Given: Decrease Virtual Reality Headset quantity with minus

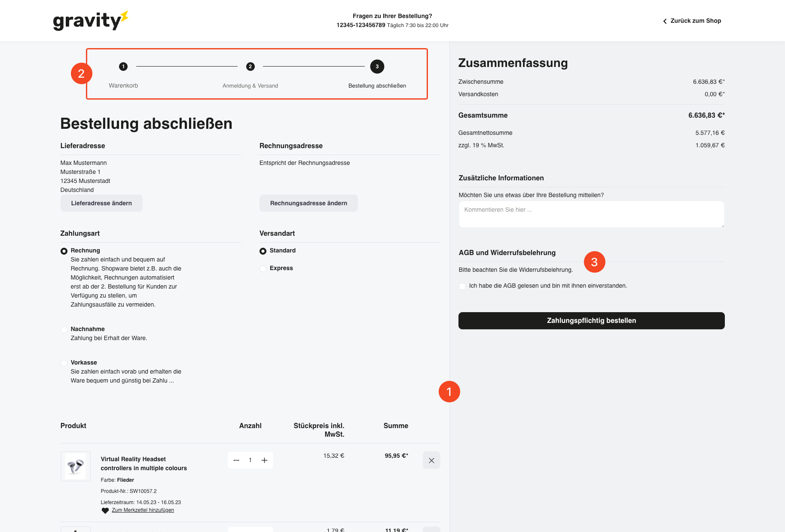Looking at the screenshot, I should tap(236, 460).
